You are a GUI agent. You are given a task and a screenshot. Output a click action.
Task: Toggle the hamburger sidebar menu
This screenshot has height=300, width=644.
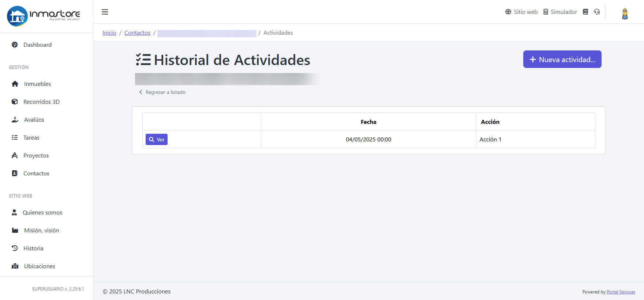tap(105, 12)
